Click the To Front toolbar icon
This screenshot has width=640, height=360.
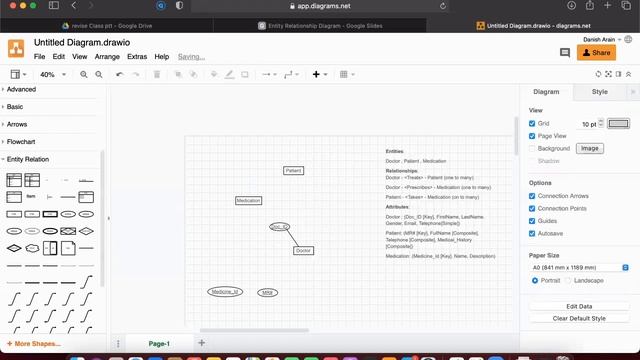pos(178,74)
